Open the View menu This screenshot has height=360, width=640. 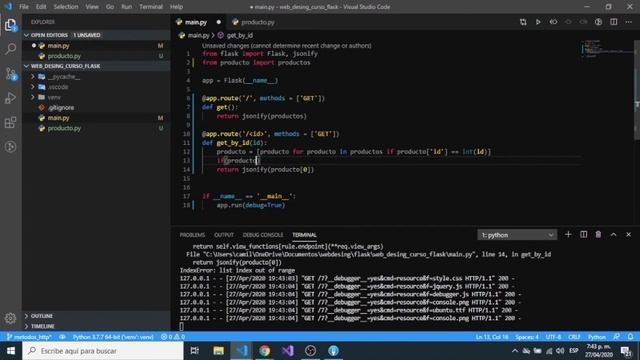click(92, 7)
